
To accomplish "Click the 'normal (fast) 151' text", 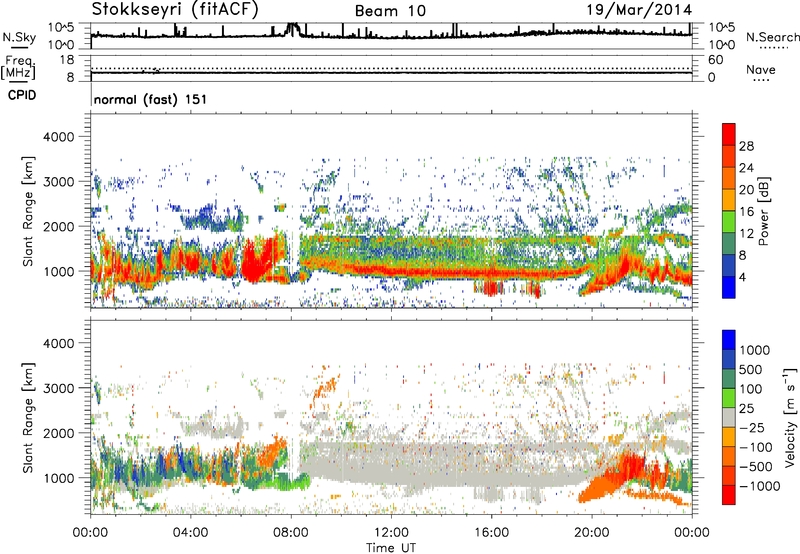I will tap(151, 99).
